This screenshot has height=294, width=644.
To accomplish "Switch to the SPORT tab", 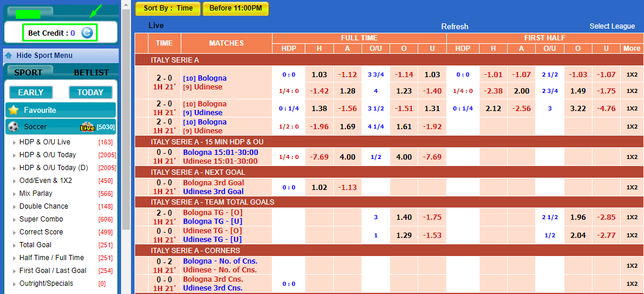I will [x=28, y=72].
